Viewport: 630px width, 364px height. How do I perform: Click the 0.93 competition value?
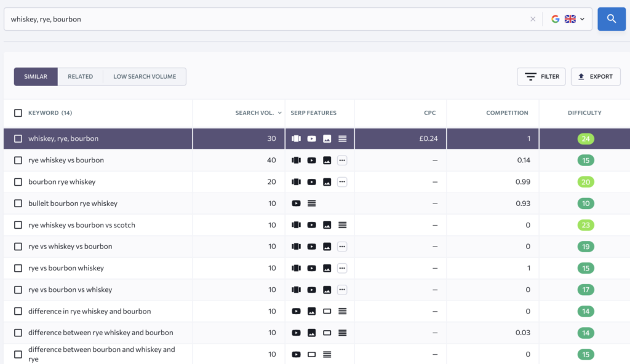(523, 204)
